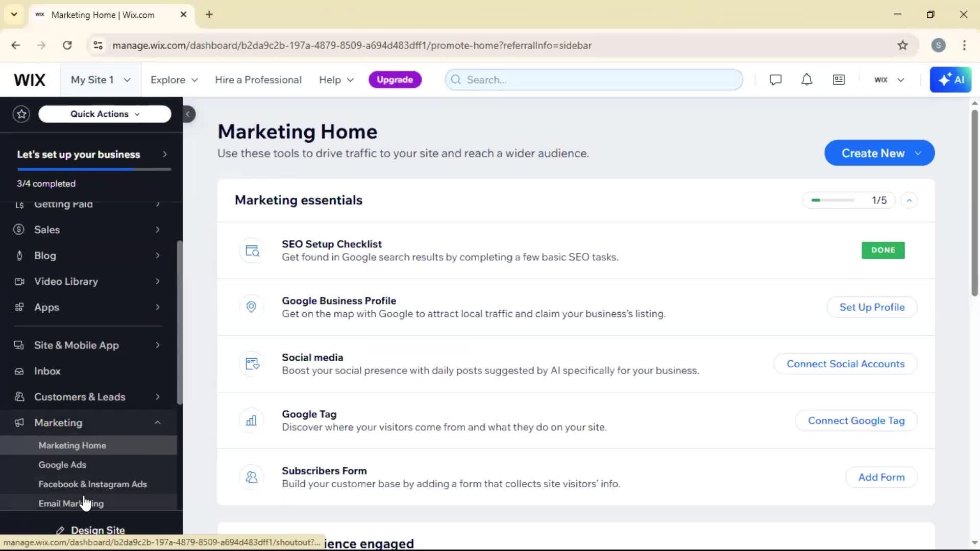Open Chrome three-dot menu
Viewport: 980px width, 551px height.
(964, 45)
